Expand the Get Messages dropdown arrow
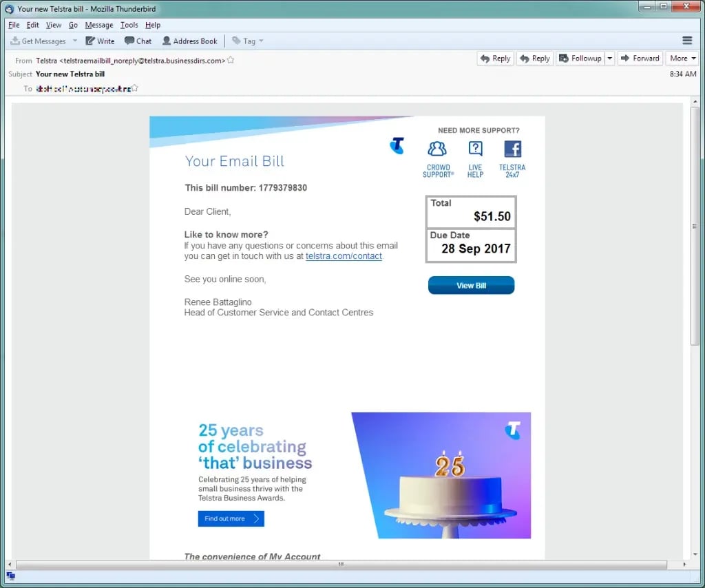 (x=75, y=41)
